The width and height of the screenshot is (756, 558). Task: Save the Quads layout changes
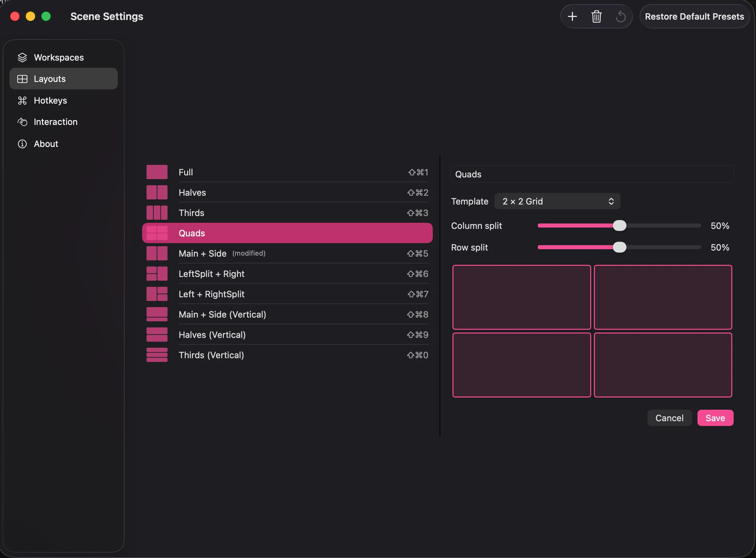[x=715, y=418]
